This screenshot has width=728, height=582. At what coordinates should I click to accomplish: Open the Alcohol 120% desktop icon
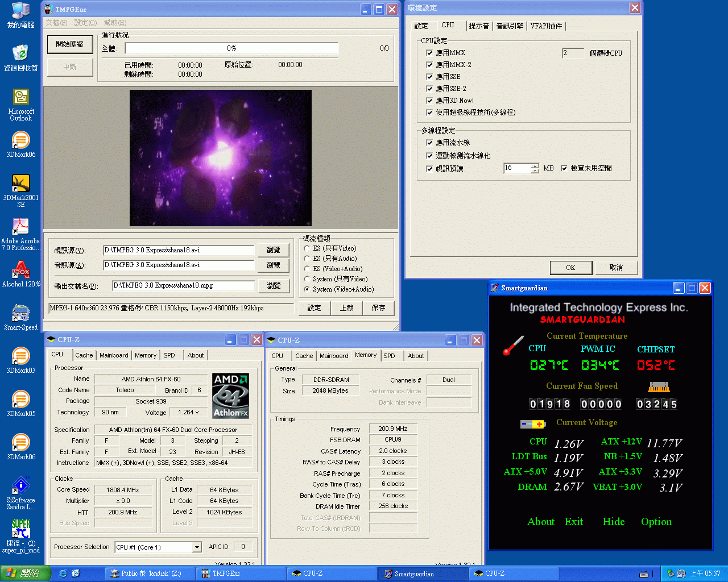21,273
